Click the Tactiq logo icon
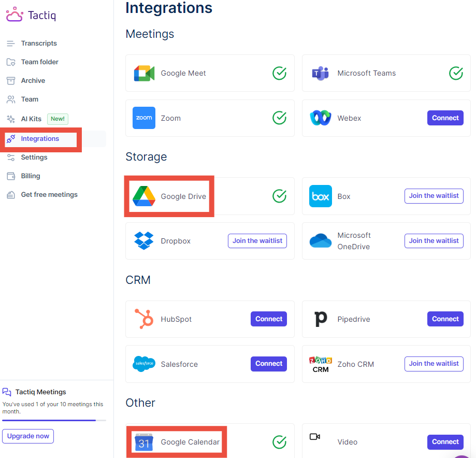Screen dimensions: 476x458 click(x=15, y=15)
